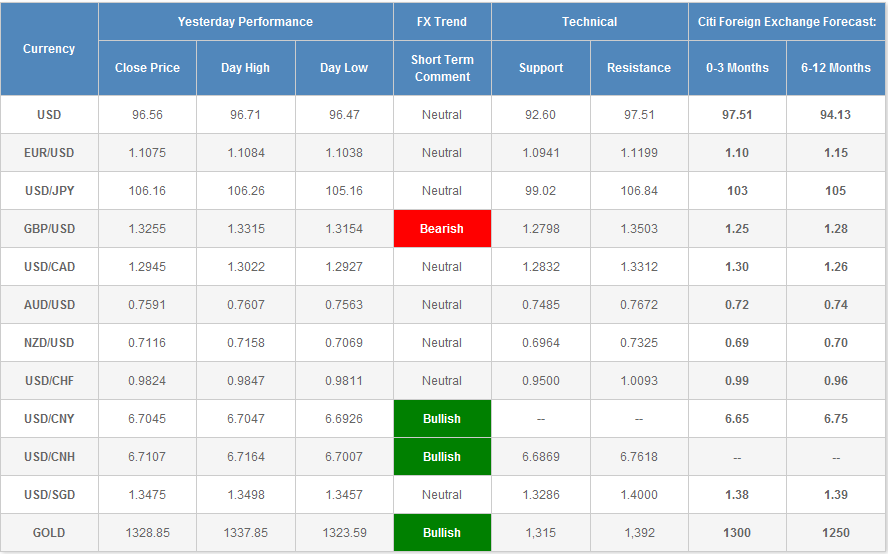Select the USD/SGD resistance value 1.4000
This screenshot has height=554, width=888.
click(638, 495)
